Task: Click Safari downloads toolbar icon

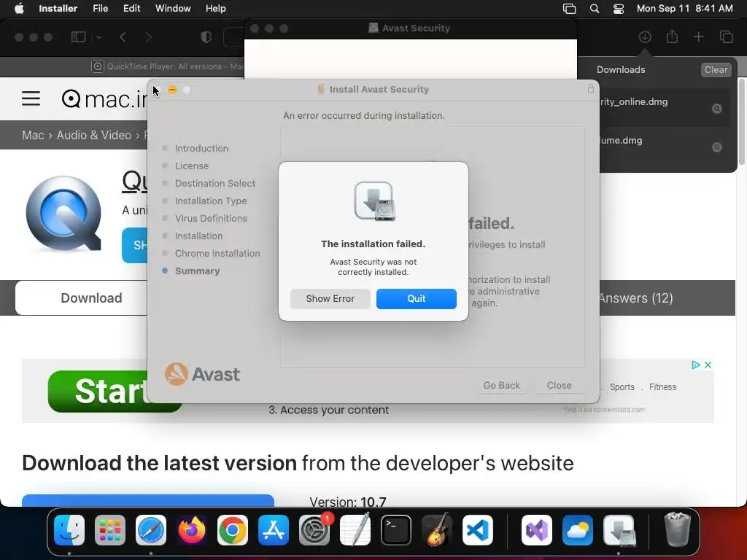Action: point(645,36)
